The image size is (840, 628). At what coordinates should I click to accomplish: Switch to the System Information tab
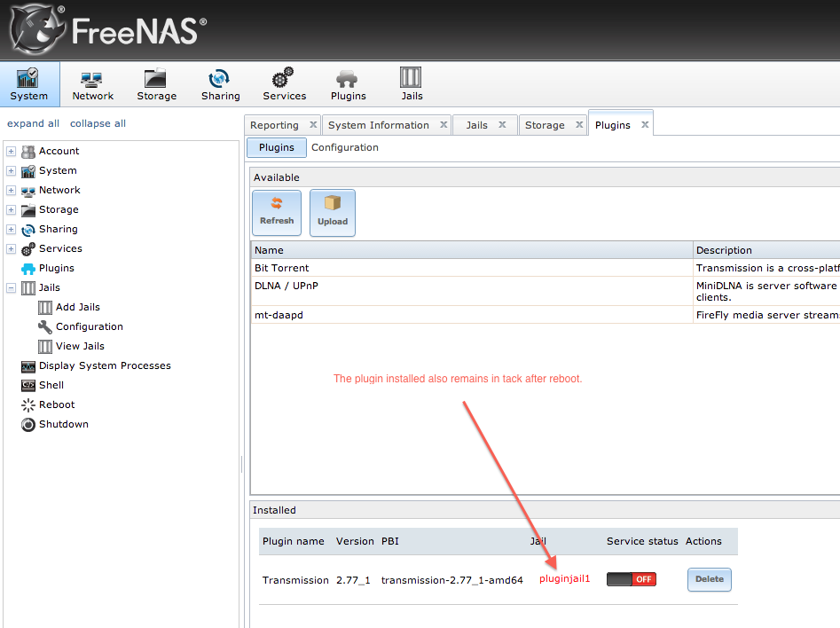coord(378,125)
